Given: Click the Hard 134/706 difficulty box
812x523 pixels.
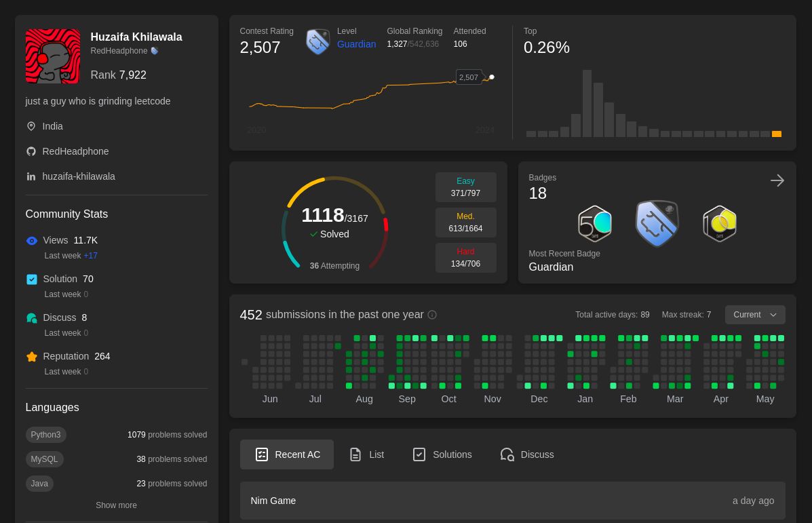Looking at the screenshot, I should (465, 258).
